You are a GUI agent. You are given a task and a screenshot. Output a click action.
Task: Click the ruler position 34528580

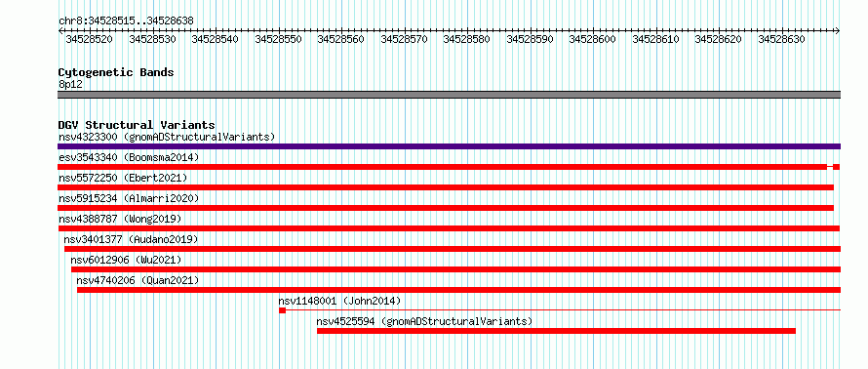pos(467,39)
